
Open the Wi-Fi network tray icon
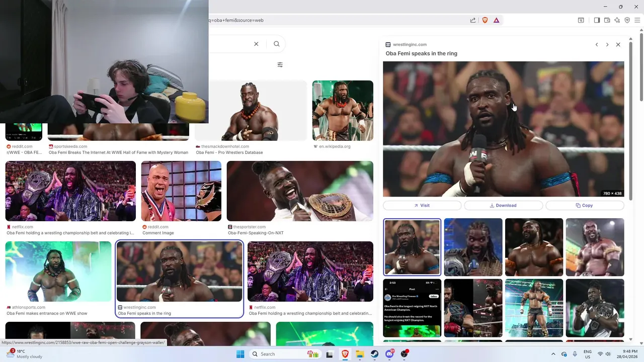600,354
